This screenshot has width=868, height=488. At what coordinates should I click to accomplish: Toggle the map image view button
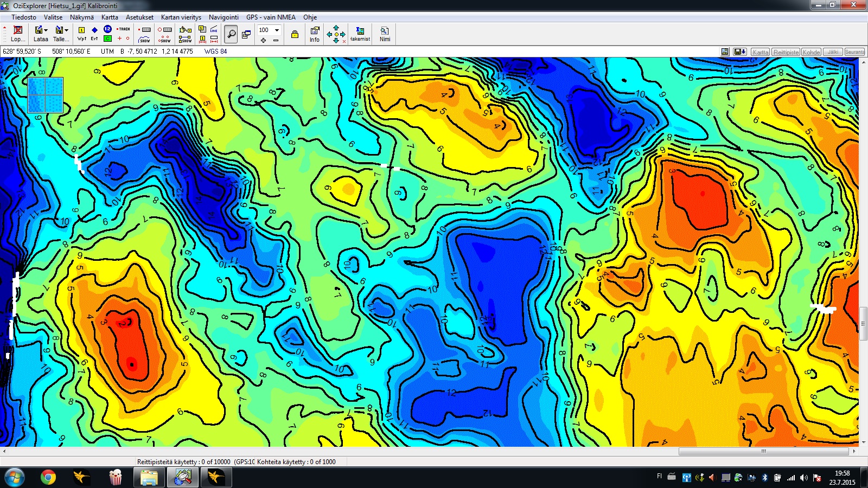pyautogui.click(x=725, y=52)
